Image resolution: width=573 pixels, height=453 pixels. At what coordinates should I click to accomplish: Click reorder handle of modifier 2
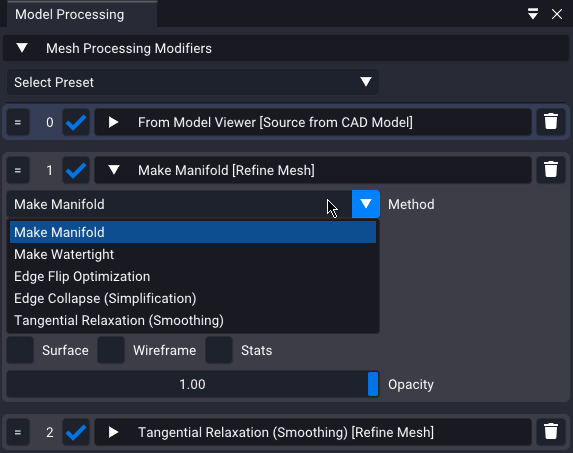pyautogui.click(x=18, y=432)
